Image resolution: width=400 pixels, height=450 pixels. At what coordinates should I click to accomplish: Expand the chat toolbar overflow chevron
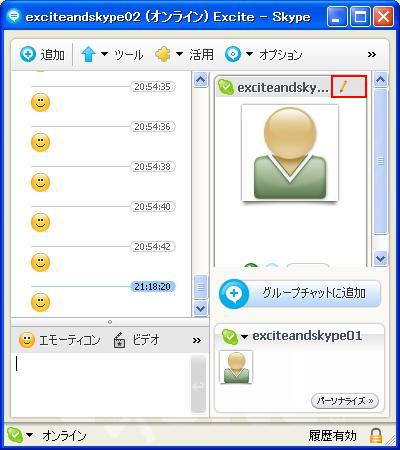[x=197, y=340]
